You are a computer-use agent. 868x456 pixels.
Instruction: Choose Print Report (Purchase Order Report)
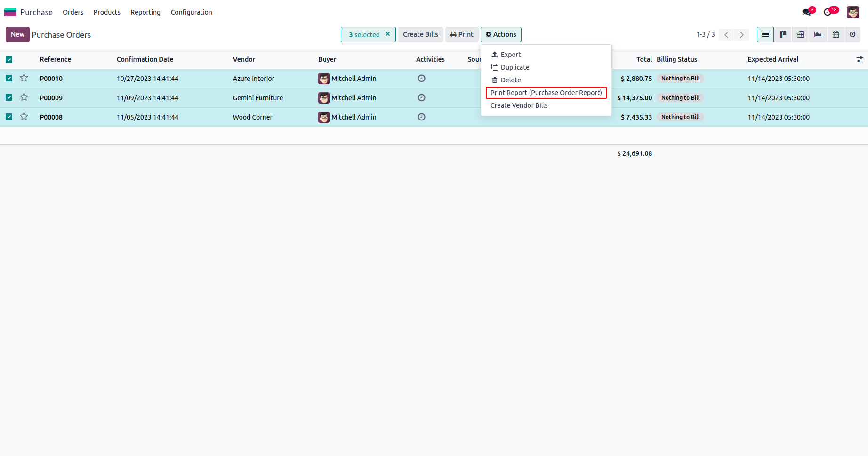[546, 93]
